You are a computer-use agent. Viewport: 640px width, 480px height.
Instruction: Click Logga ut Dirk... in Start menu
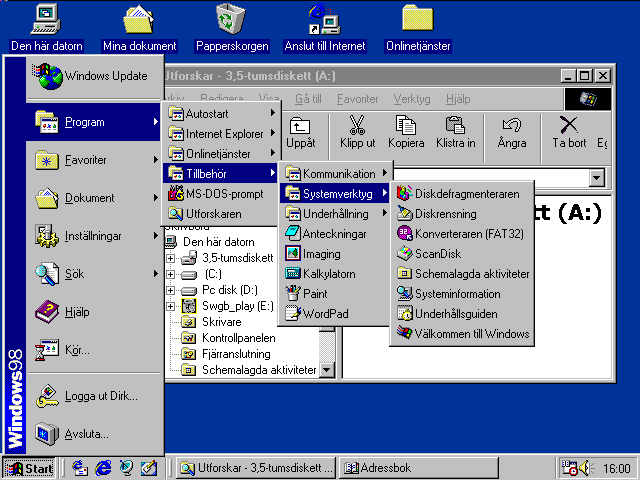(x=94, y=396)
